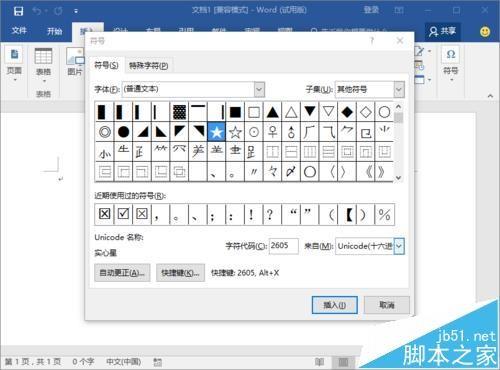Choose recently used question mark symbol
Viewport: 500px width, 370px height.
pos(272,214)
